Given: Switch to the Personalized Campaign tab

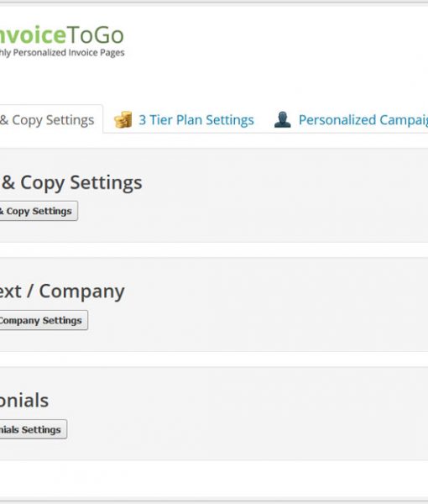Looking at the screenshot, I should click(x=351, y=119).
